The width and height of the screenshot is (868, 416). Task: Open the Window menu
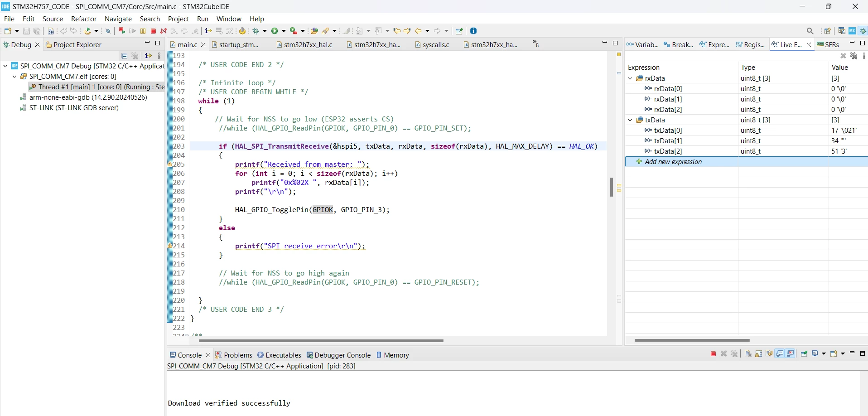pos(229,19)
